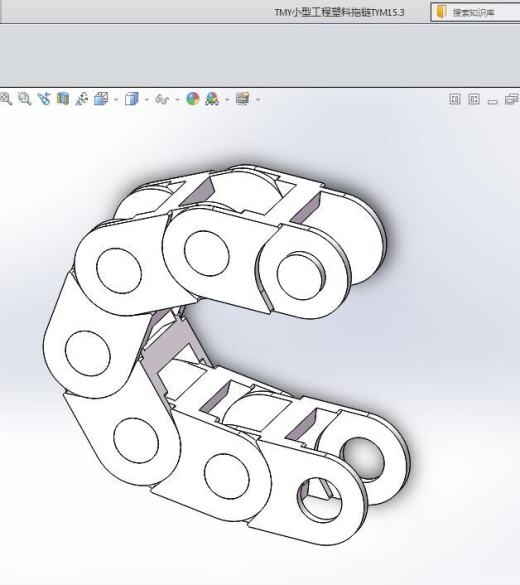Go back with the Previous View icon
Screen dimensions: 520x585
click(x=44, y=99)
